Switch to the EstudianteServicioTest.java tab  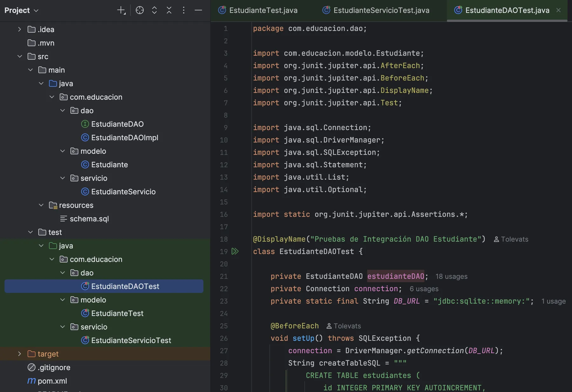point(376,10)
